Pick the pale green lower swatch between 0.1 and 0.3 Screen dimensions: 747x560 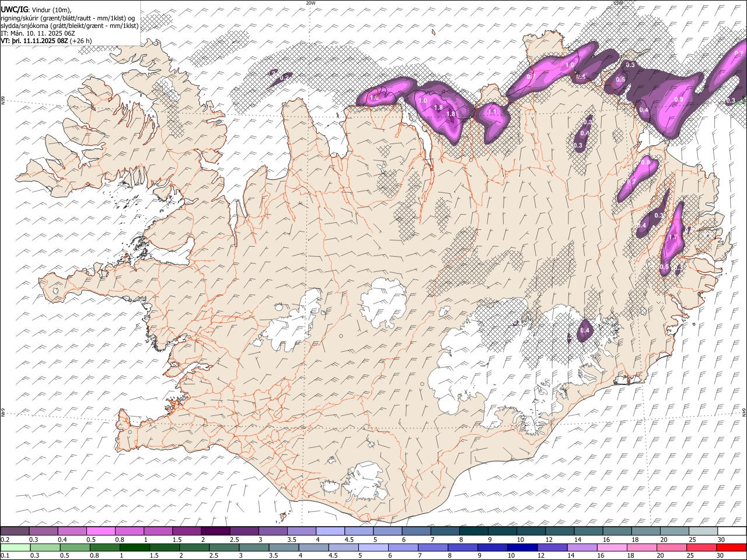click(x=15, y=547)
